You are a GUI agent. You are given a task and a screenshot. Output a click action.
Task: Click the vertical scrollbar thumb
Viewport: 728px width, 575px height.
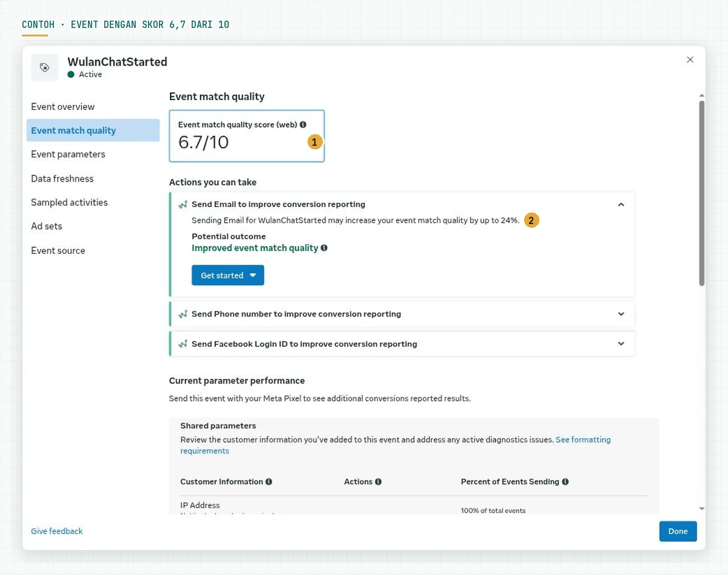pos(701,193)
